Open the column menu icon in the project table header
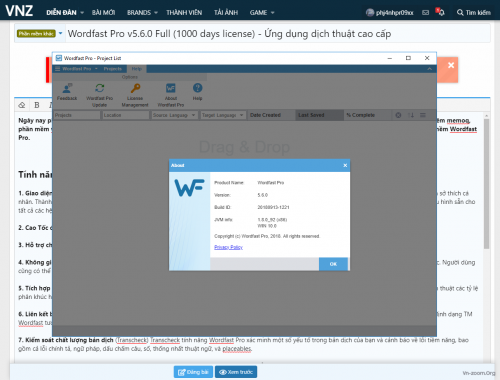The height and width of the screenshot is (380, 500). (423, 115)
